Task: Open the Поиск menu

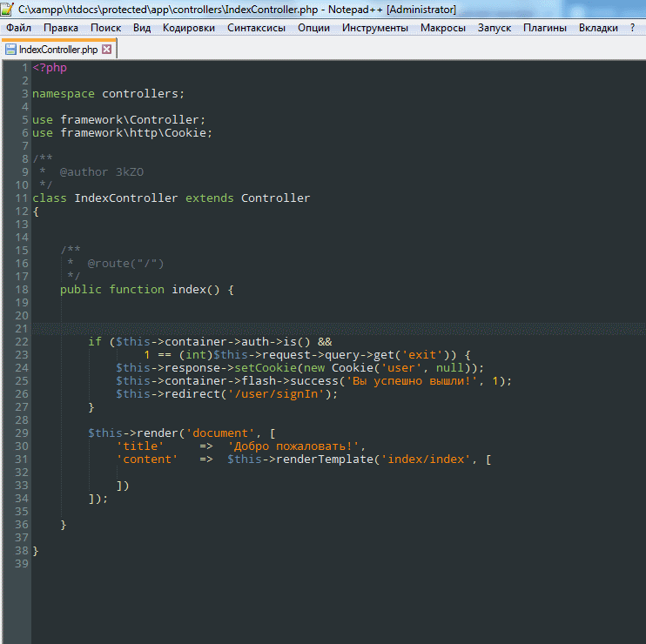Action: tap(106, 28)
